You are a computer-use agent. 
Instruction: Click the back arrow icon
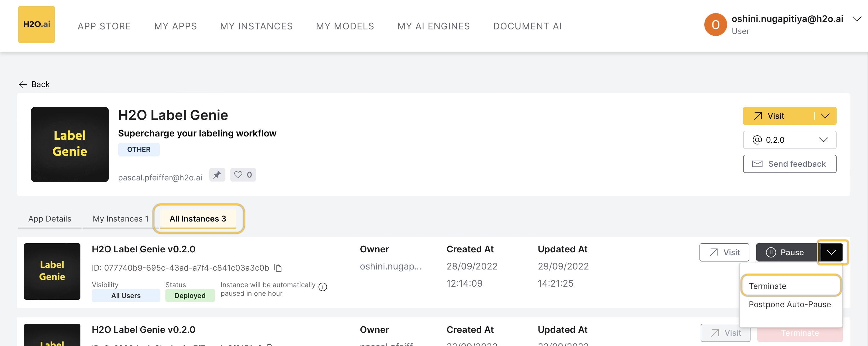(x=23, y=84)
